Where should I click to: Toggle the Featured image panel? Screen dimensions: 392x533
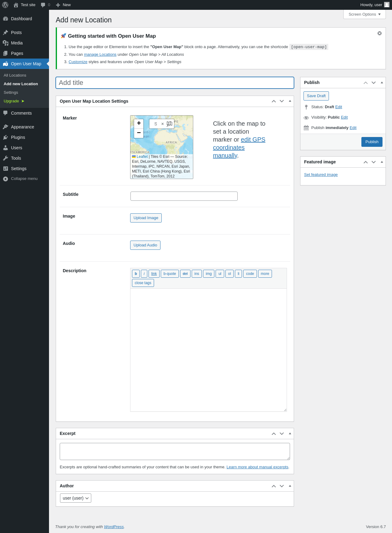(x=382, y=162)
